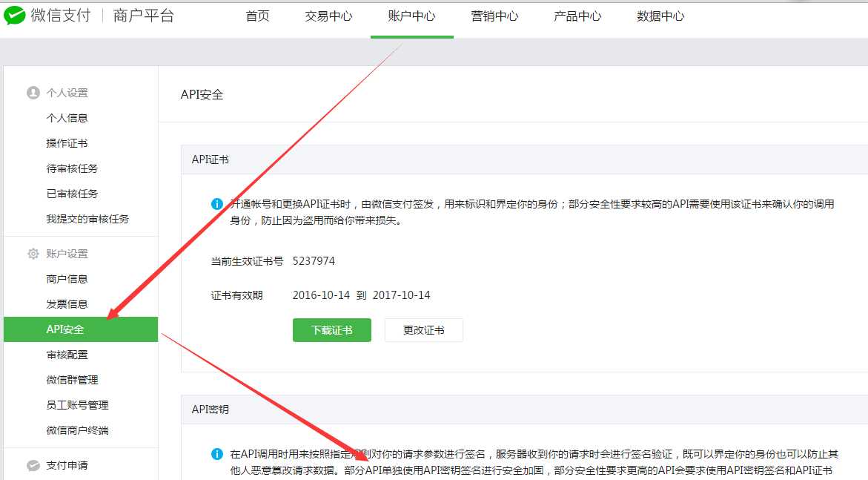Click the API证书 panel heading
Viewport: 868px width, 480px height.
tap(211, 160)
